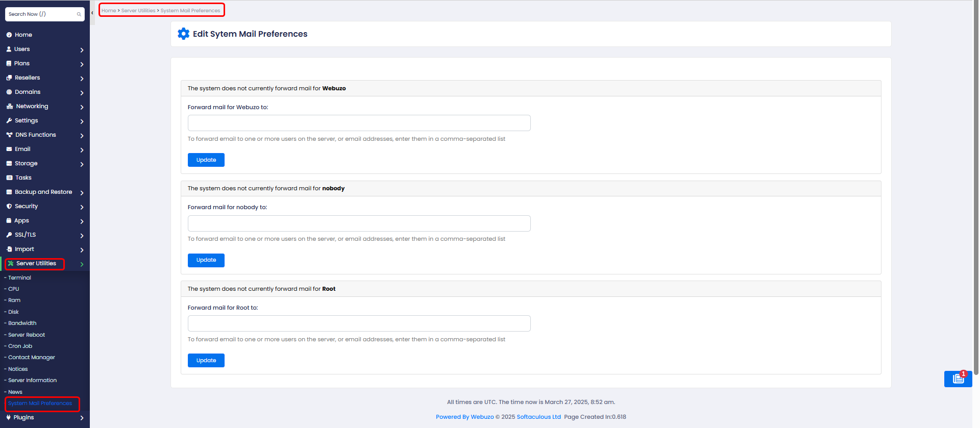Viewport: 980px width, 428px height.
Task: Follow the Home breadcrumb link
Action: (x=109, y=11)
